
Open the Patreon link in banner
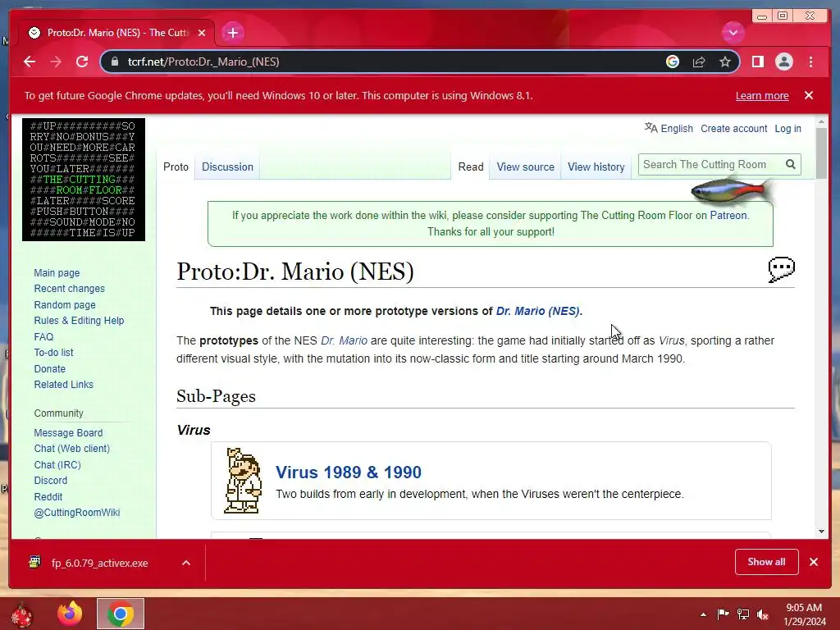pos(728,215)
